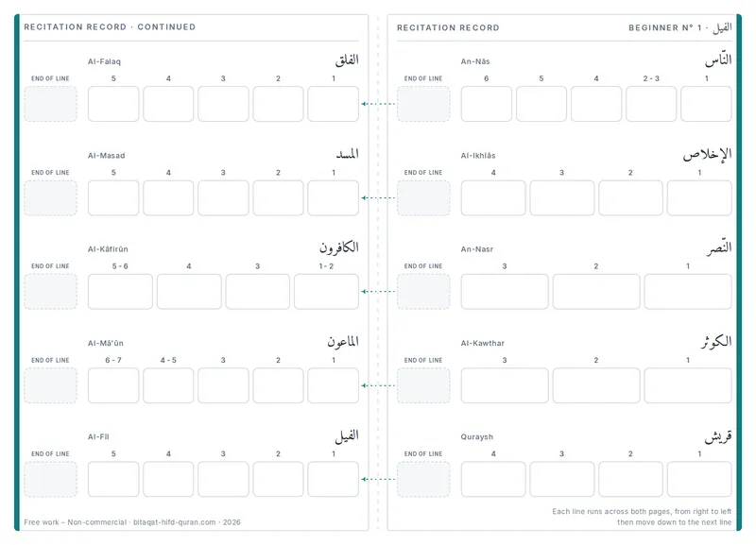Select Al-Kawthar verse 3 box
The width and height of the screenshot is (756, 545).
pyautogui.click(x=505, y=385)
